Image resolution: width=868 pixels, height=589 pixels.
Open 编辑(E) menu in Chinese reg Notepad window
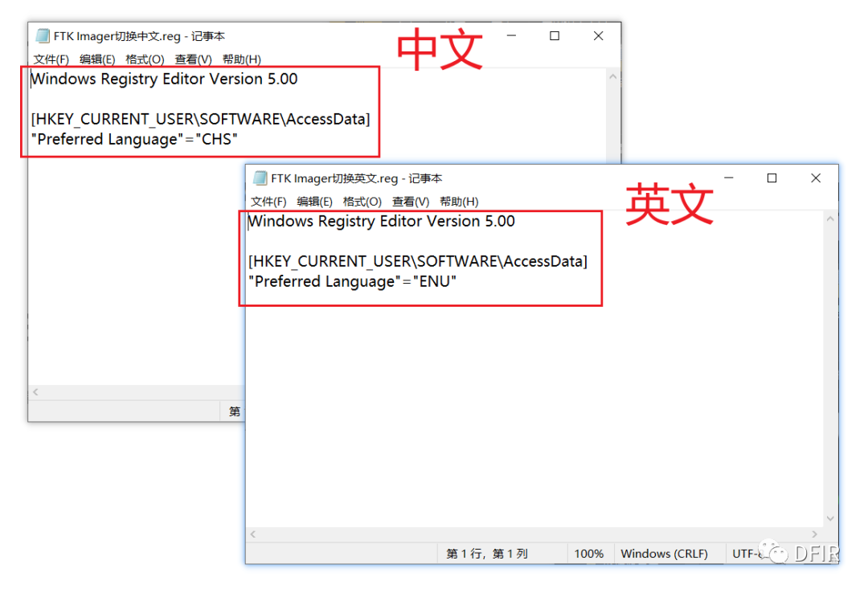tap(97, 59)
